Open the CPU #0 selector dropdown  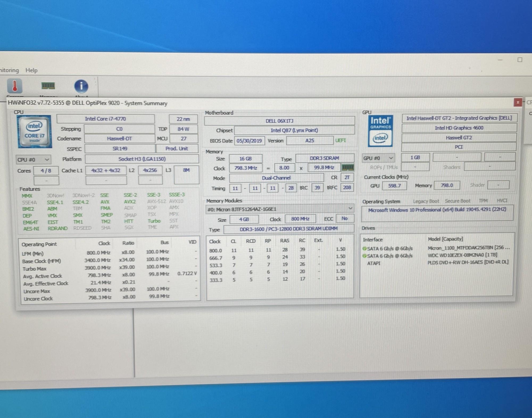(33, 160)
